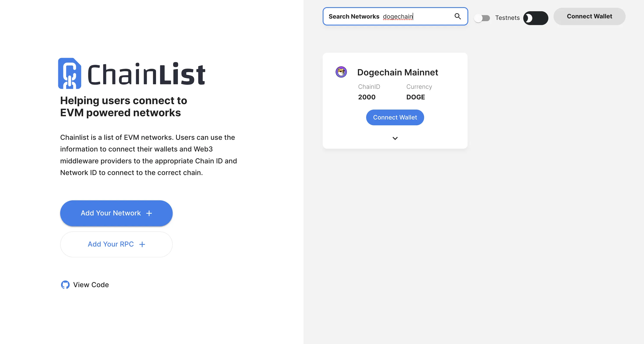
Task: Click the Connect Wallet button
Action: coord(395,117)
